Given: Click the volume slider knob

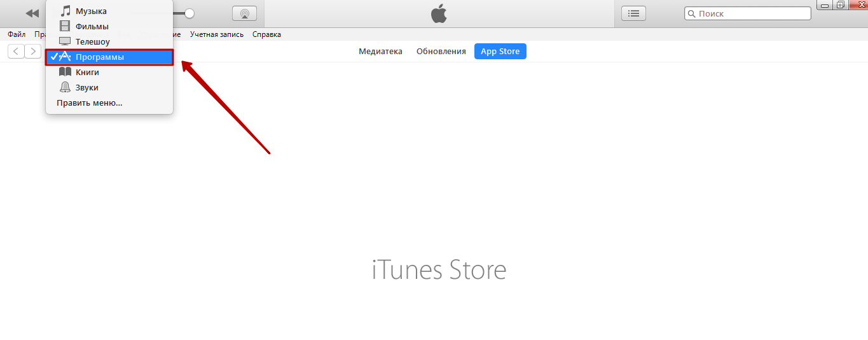Looking at the screenshot, I should coord(189,13).
